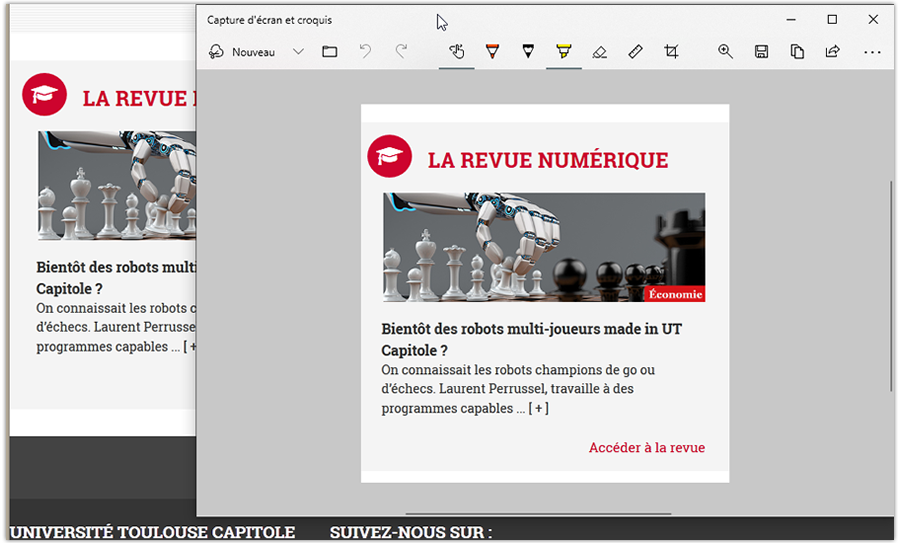Undo the last action with the undo arrow
Viewport: 900px width, 543px height.
[x=365, y=52]
